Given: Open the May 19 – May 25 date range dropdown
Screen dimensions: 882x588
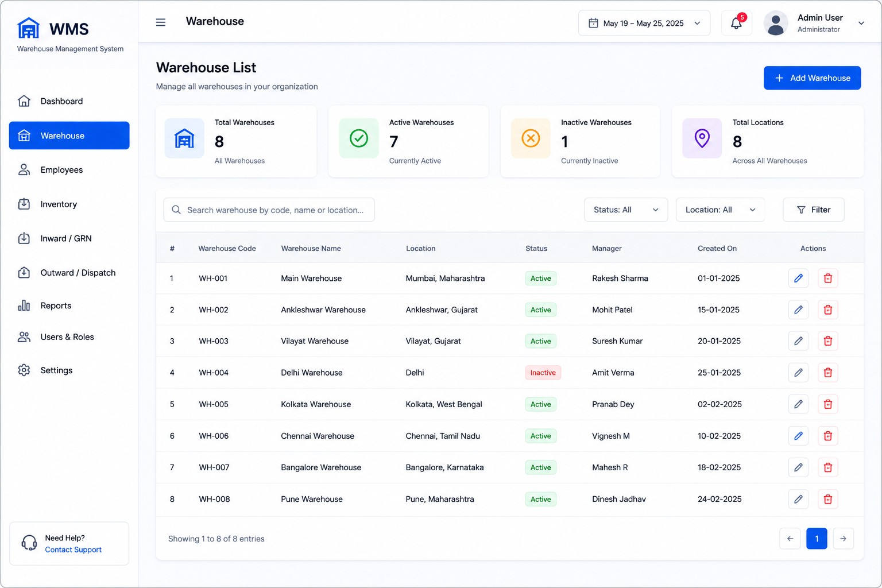Looking at the screenshot, I should coord(644,23).
